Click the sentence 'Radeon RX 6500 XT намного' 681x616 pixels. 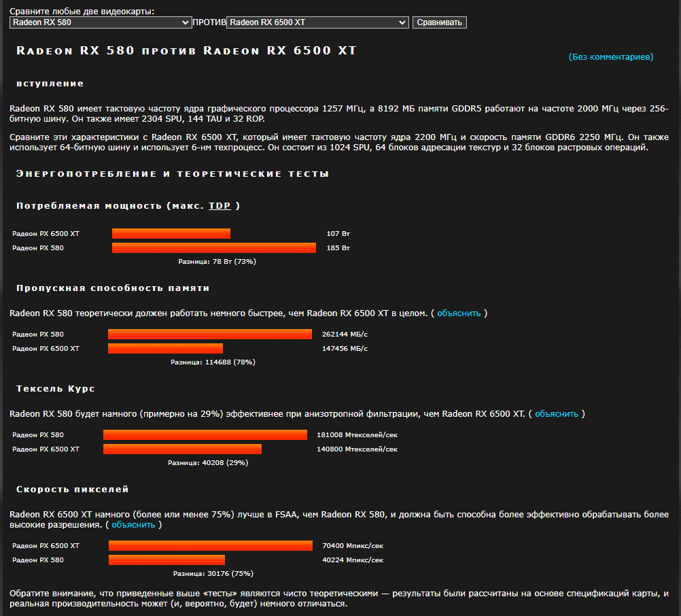(338, 519)
